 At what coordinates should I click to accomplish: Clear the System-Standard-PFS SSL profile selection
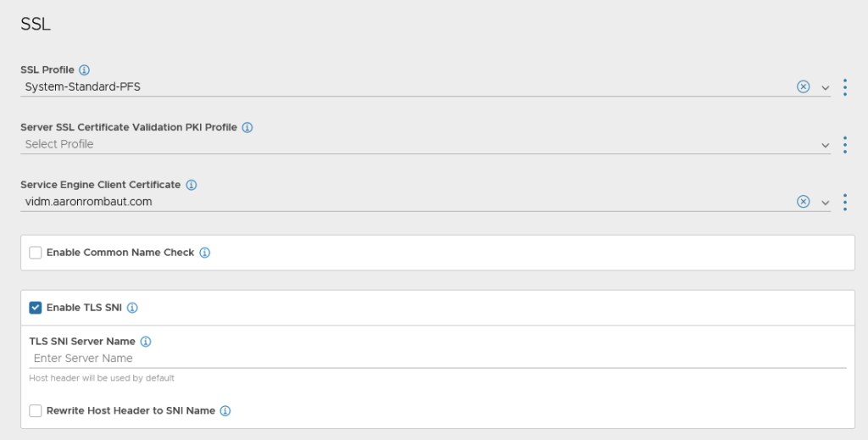(x=803, y=86)
